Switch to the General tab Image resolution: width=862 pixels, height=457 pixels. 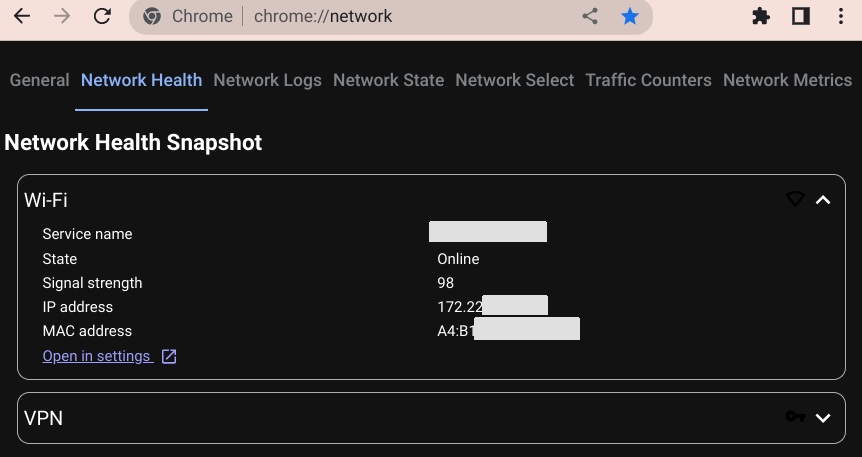[x=39, y=80]
